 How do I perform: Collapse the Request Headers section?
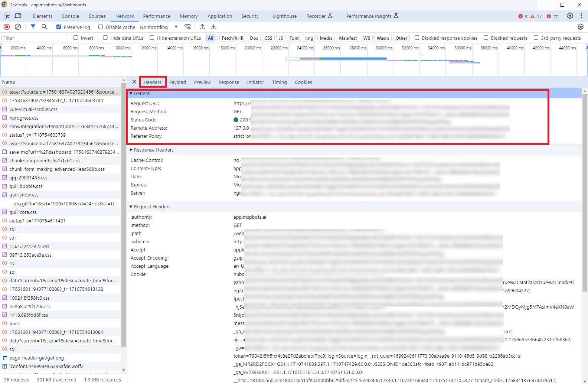(131, 207)
